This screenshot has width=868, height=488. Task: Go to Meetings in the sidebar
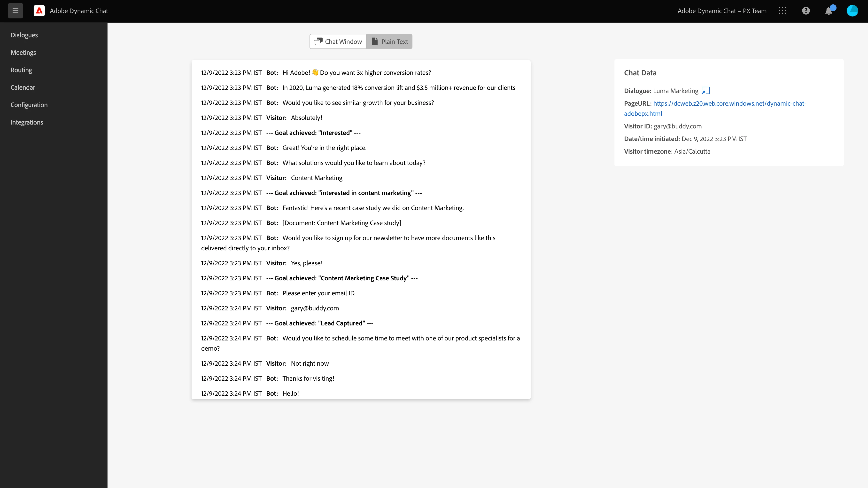click(x=23, y=53)
